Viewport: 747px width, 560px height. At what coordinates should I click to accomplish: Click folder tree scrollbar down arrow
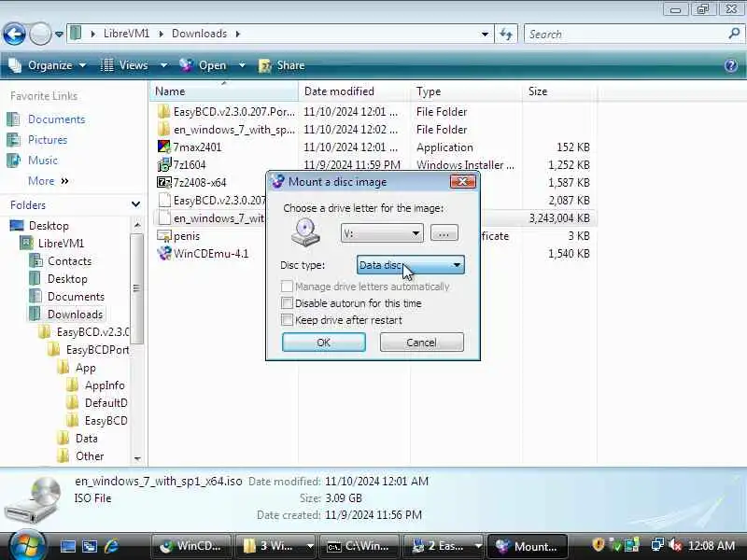click(137, 459)
